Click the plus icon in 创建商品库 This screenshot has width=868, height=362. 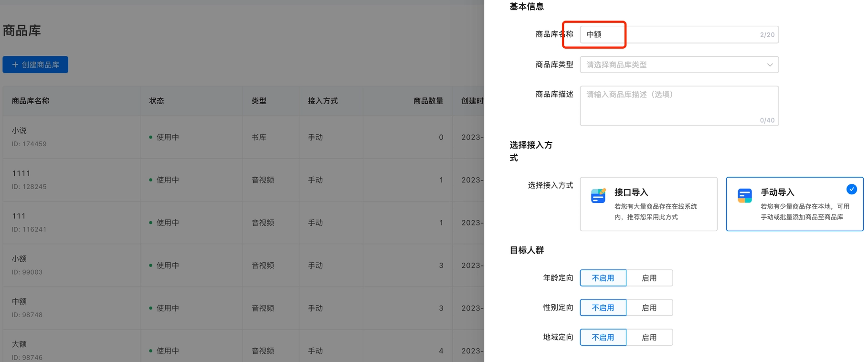(15, 64)
